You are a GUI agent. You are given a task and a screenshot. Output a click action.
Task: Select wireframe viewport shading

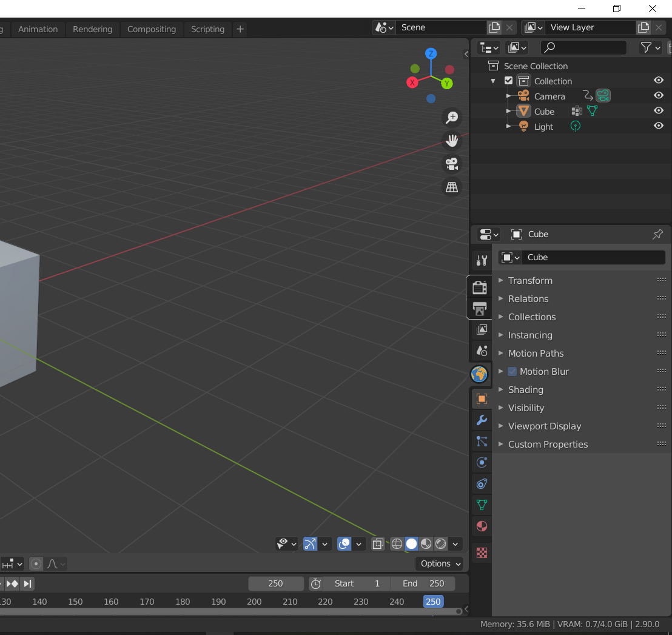point(397,544)
